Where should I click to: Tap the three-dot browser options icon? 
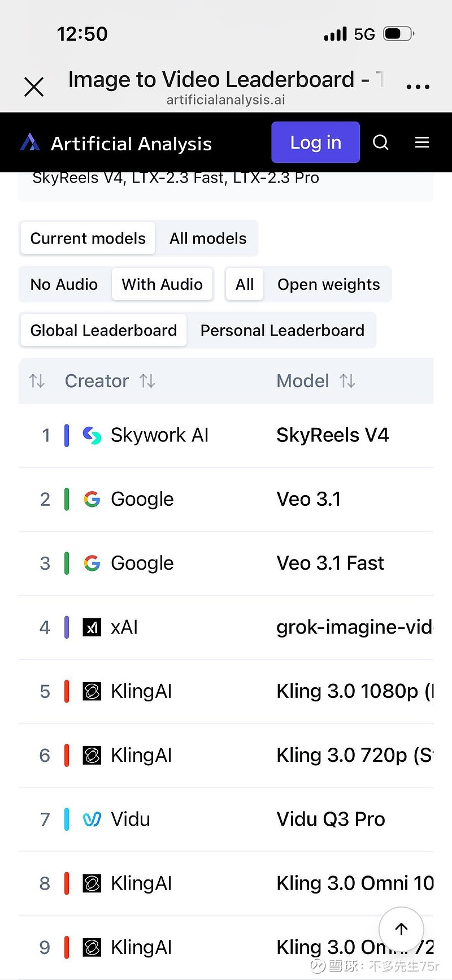[x=418, y=87]
